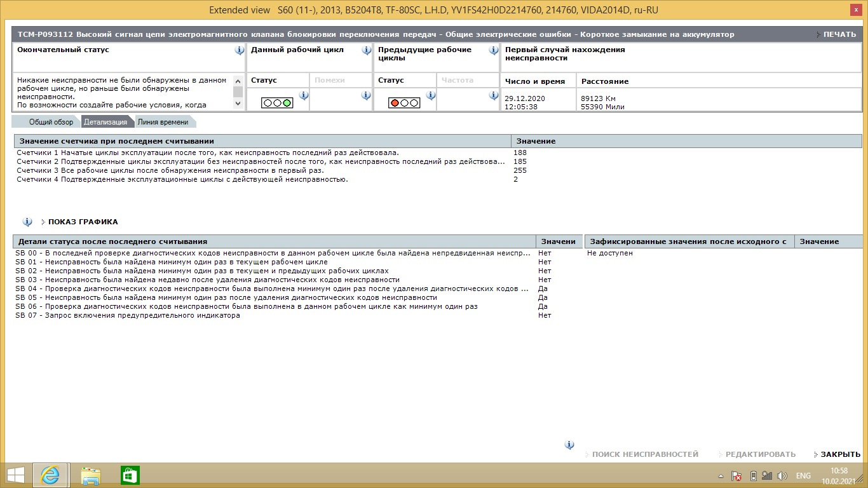Viewport: 868px width, 488px height.
Task: Expand the ПОКАЗ ГРАФИКА section
Action: tap(83, 222)
